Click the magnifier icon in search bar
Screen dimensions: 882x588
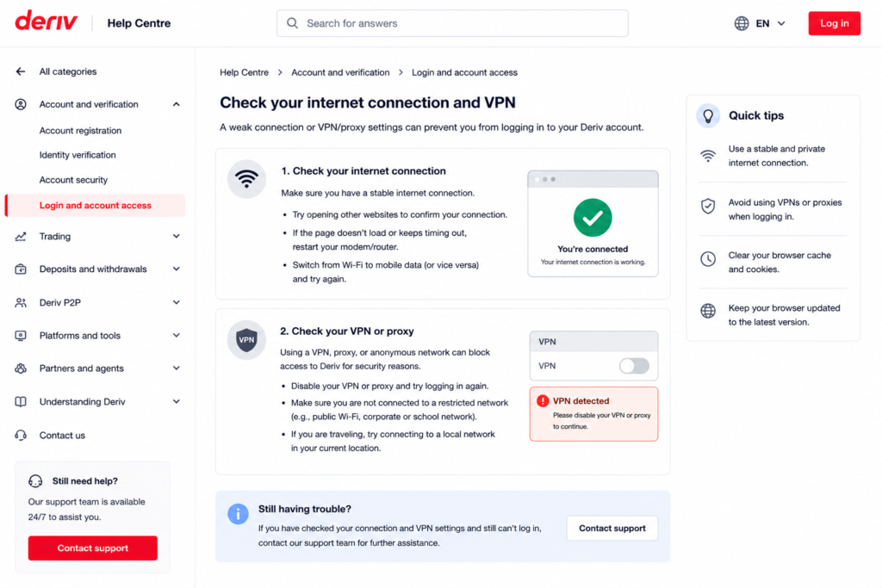pyautogui.click(x=292, y=23)
